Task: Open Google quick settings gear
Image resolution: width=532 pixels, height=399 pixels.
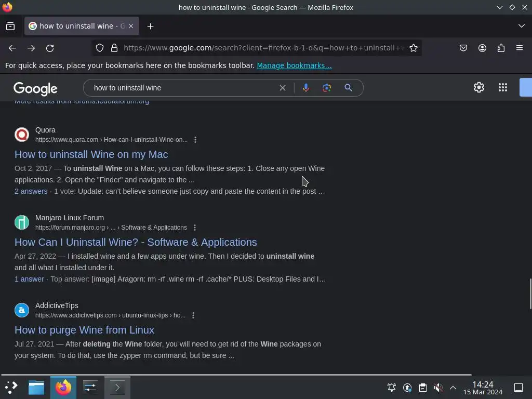Action: pos(478,87)
